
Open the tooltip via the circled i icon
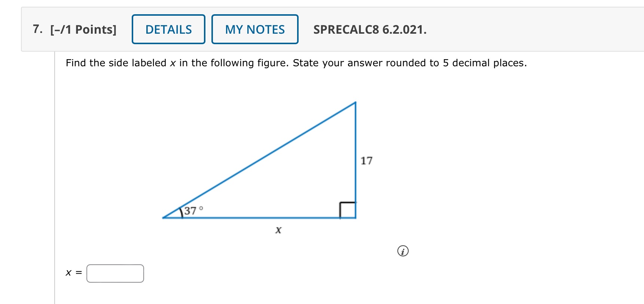[403, 251]
